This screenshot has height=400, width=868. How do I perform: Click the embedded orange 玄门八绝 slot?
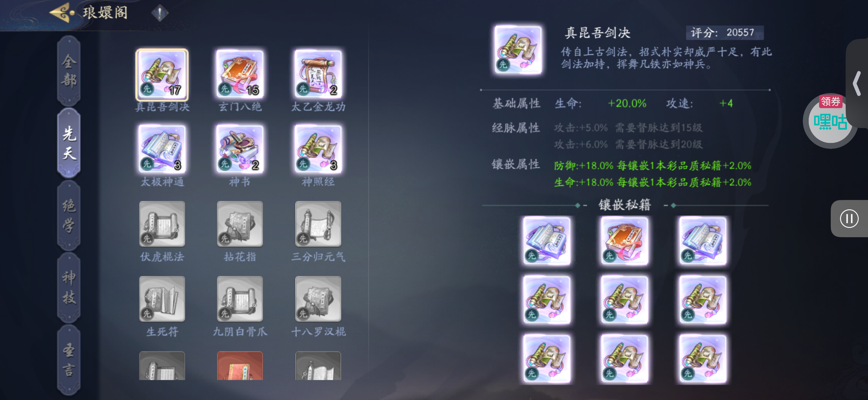(624, 241)
